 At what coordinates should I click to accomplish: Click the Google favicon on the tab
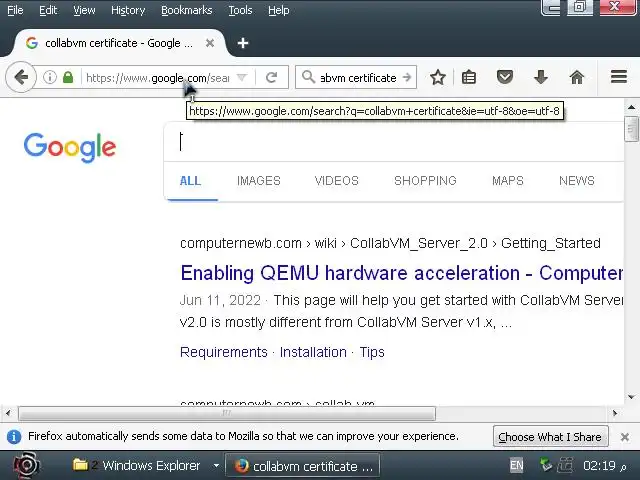click(x=32, y=43)
